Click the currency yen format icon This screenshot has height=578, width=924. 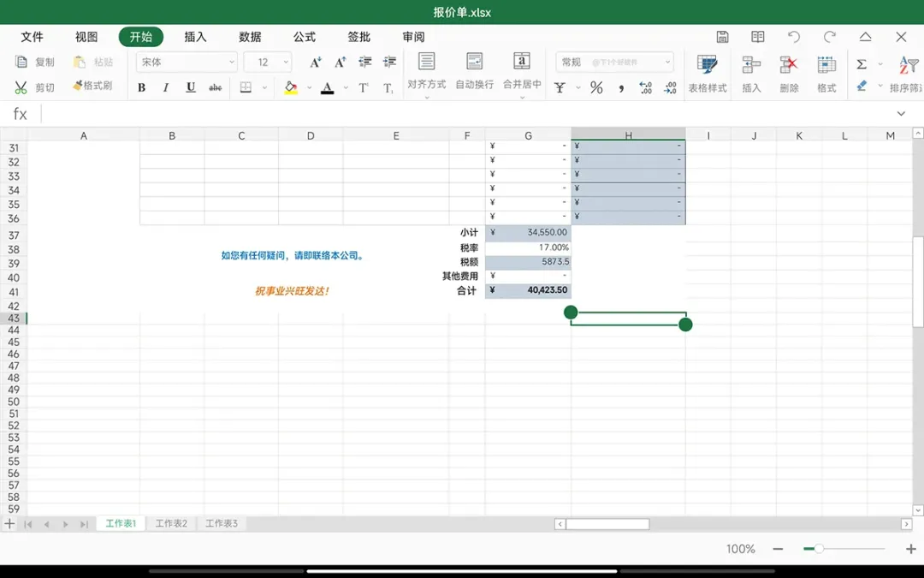[560, 88]
